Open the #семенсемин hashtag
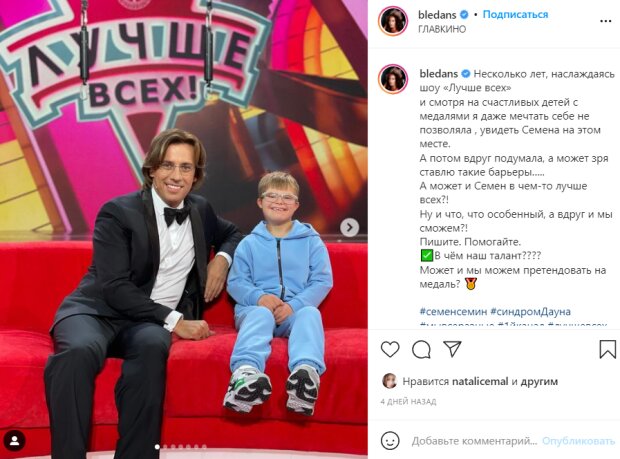The image size is (620, 459). pyautogui.click(x=453, y=312)
